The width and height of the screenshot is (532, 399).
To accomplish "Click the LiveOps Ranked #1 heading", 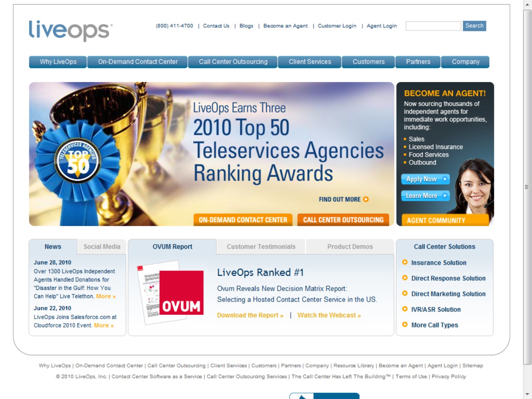I will 260,272.
